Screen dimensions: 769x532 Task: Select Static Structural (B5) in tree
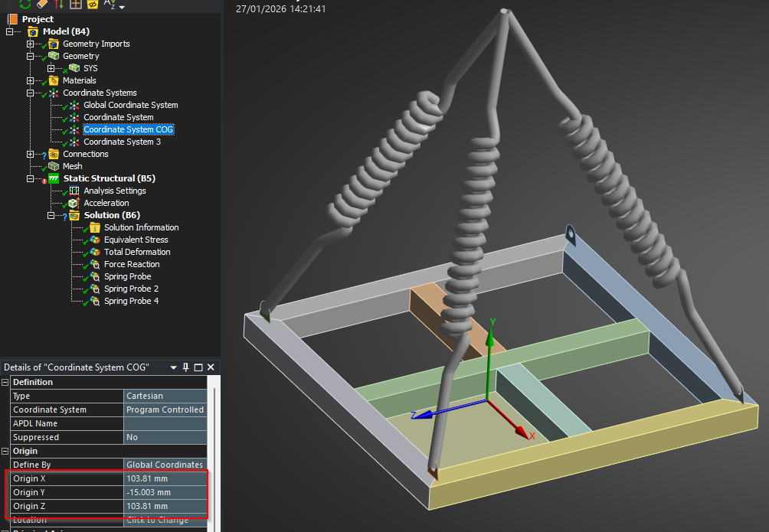tap(109, 178)
